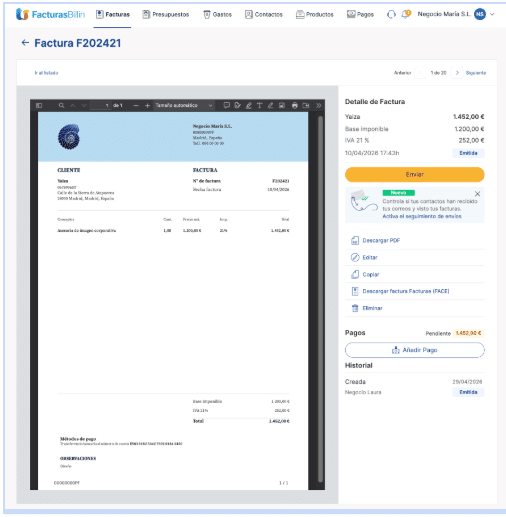The height and width of the screenshot is (517, 506).
Task: Click the headset support icon
Action: click(391, 14)
